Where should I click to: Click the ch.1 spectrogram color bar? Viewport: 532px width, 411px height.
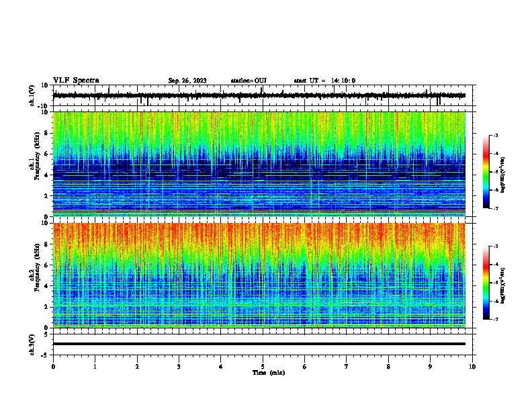(486, 172)
